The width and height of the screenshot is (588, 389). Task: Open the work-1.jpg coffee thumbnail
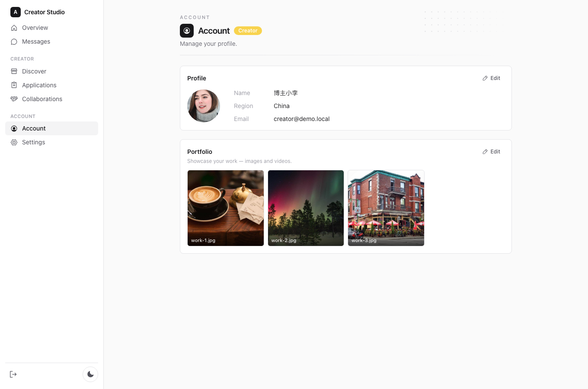coord(226,208)
